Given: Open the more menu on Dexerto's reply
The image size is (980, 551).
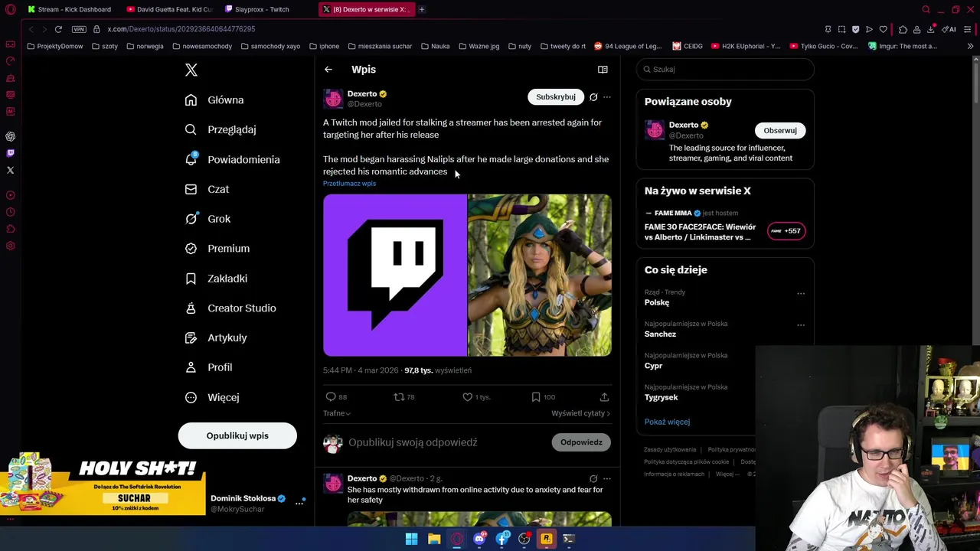Looking at the screenshot, I should click(607, 479).
